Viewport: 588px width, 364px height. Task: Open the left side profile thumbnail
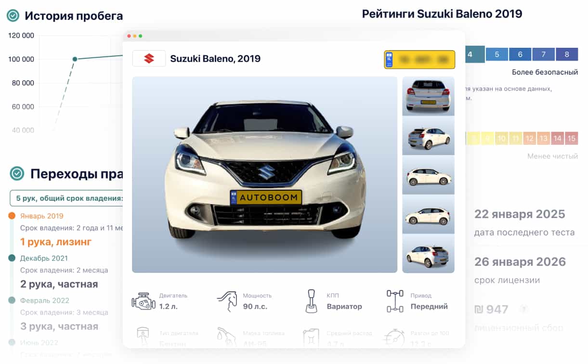point(428,214)
